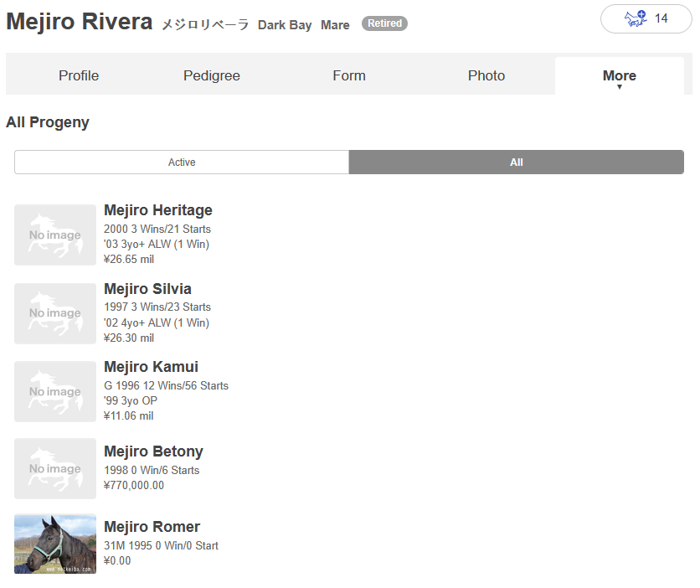The height and width of the screenshot is (588, 700).
Task: Click the Retired status badge
Action: coord(384,23)
